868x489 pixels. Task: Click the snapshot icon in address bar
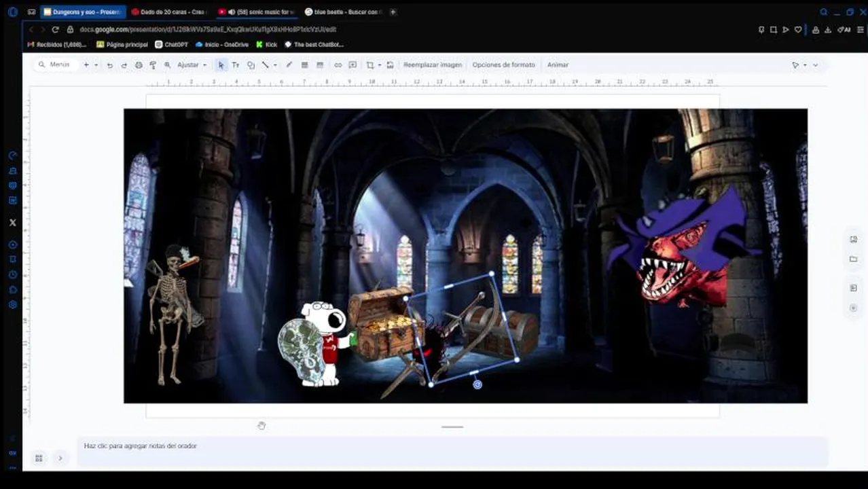pos(774,30)
